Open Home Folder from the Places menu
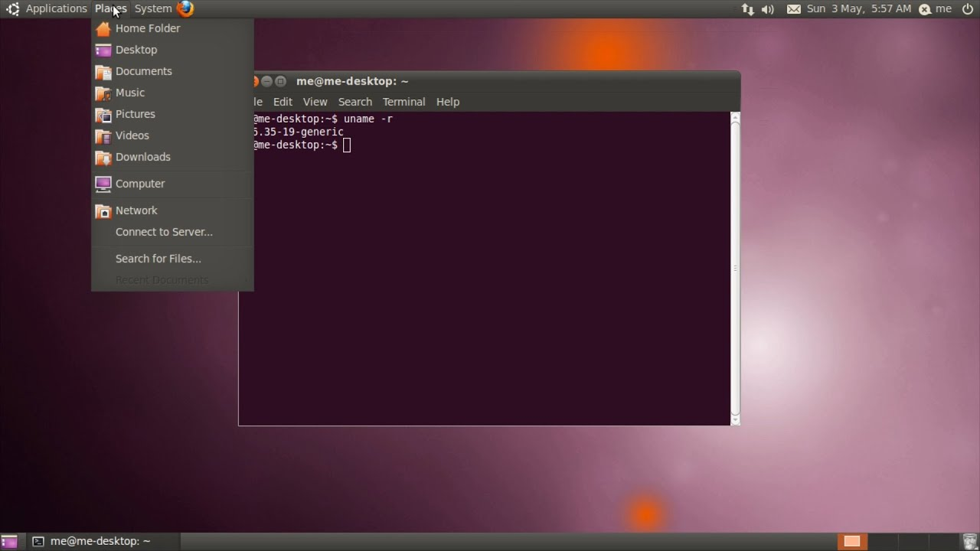Screen dimensions: 980x551 172,28
